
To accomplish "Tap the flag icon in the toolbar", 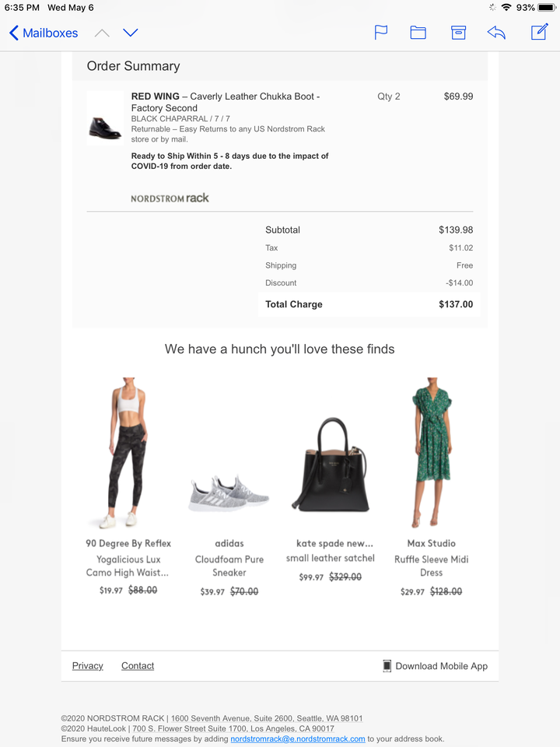I will 381,33.
